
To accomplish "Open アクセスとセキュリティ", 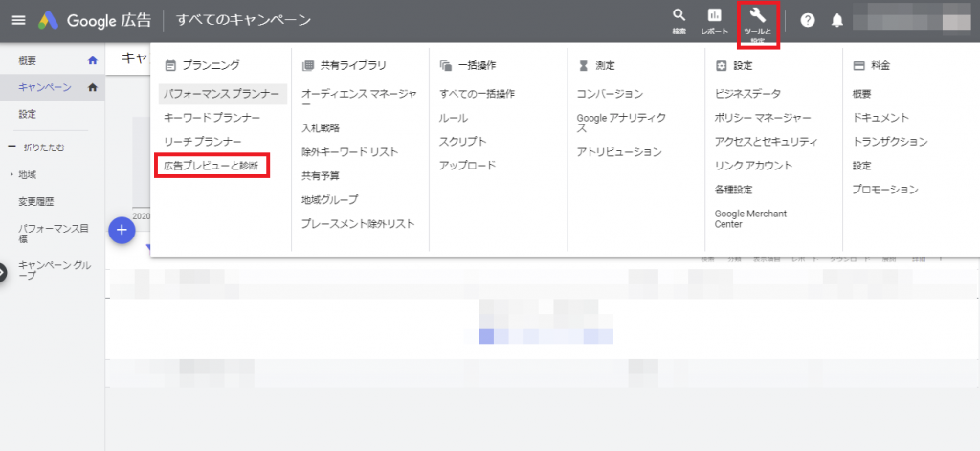I will pos(767,142).
